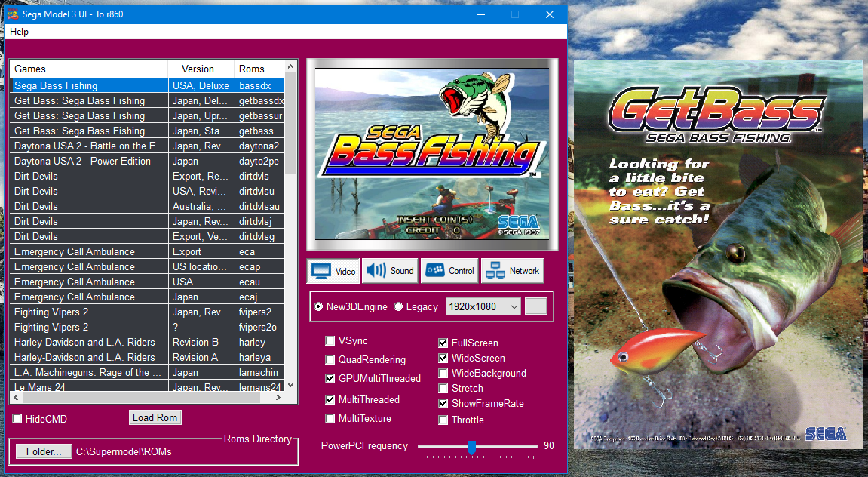
Task: Close the Sega Model 3 UI window
Action: [550, 14]
